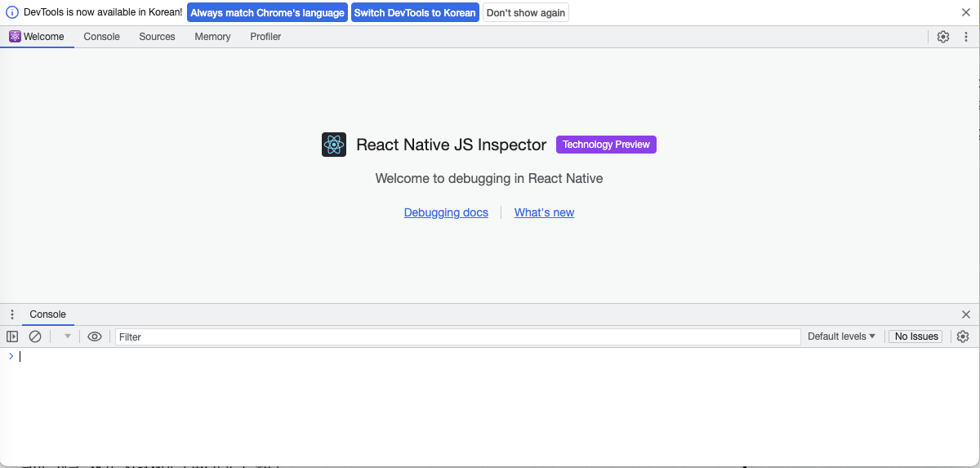
Task: Focus the console Filter field
Action: 457,337
